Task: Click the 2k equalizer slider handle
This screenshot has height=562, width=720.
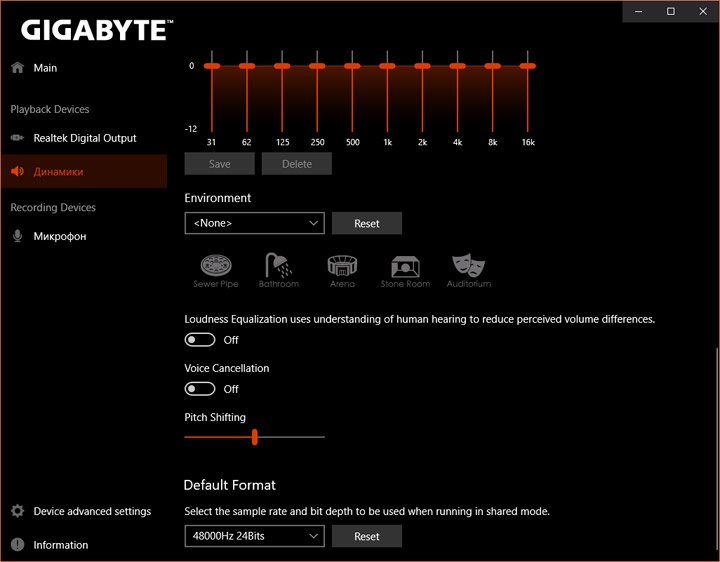Action: pyautogui.click(x=422, y=66)
